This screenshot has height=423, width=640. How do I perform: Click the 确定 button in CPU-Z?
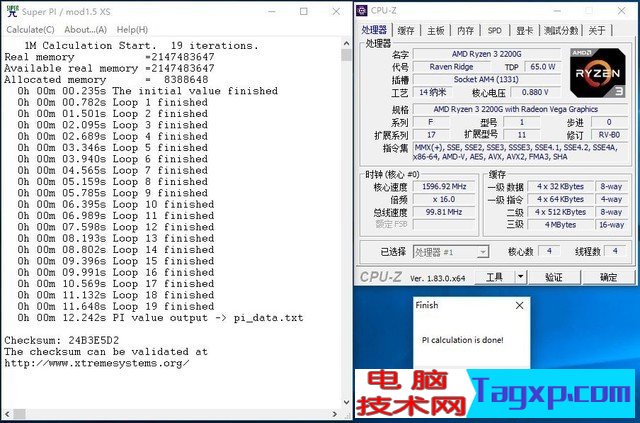pyautogui.click(x=608, y=277)
